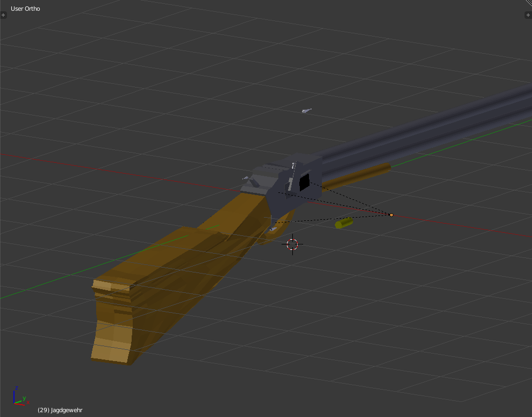Viewport: 532px width, 417px height.
Task: Click the '(29) Jagdgewehr' object name label
Action: [60, 410]
